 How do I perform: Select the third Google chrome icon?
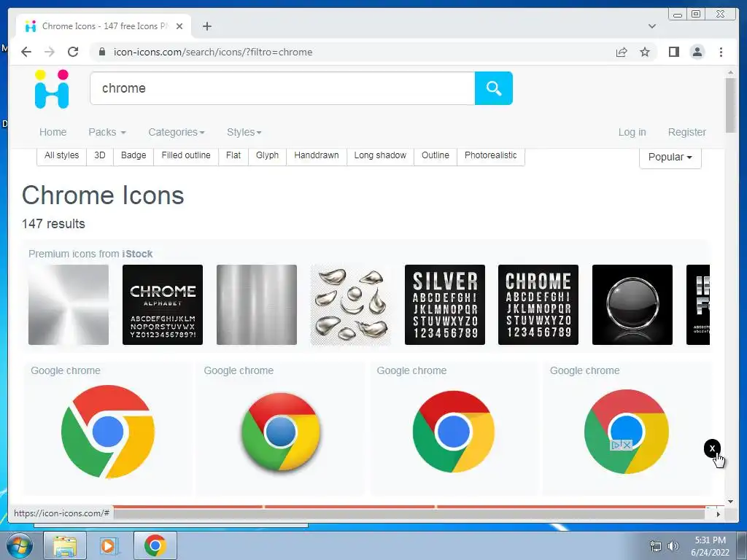click(x=454, y=432)
